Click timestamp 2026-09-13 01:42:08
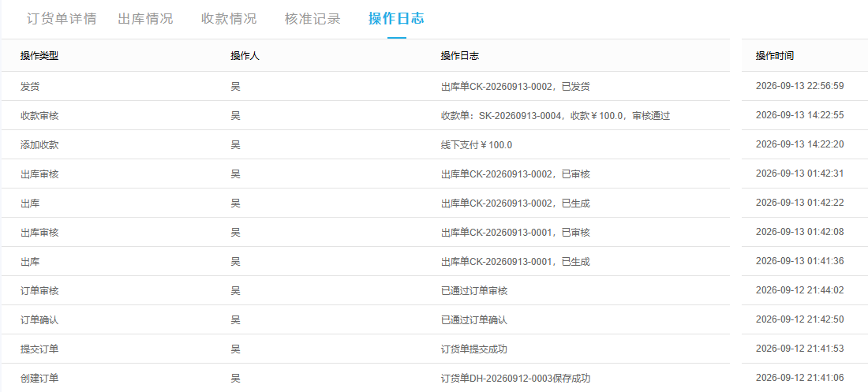The height and width of the screenshot is (392, 868). [799, 233]
